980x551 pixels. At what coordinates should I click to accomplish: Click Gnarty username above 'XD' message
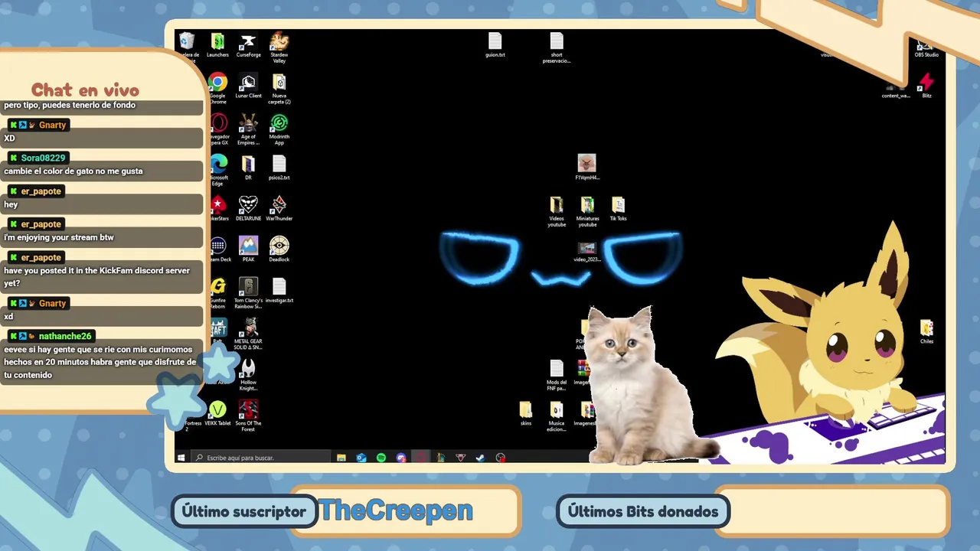pos(53,125)
